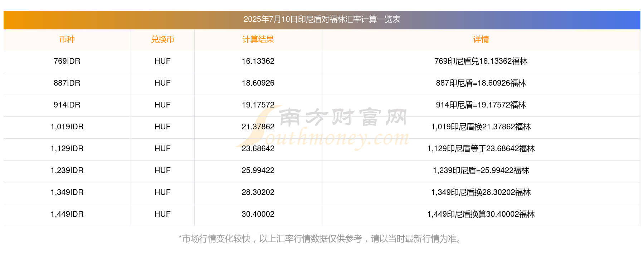The image size is (644, 258).
Task: Click HUF in the 1,239IDR row
Action: (x=162, y=171)
